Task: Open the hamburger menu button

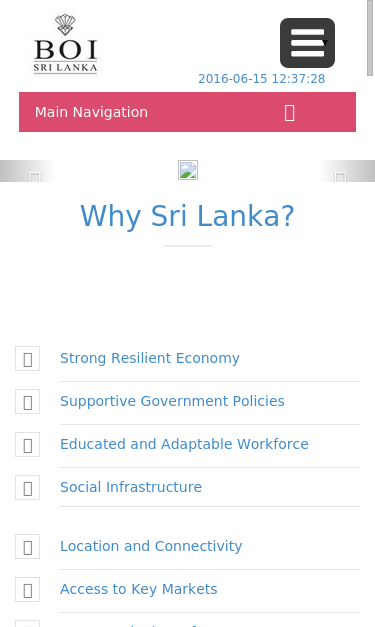Action: [307, 43]
